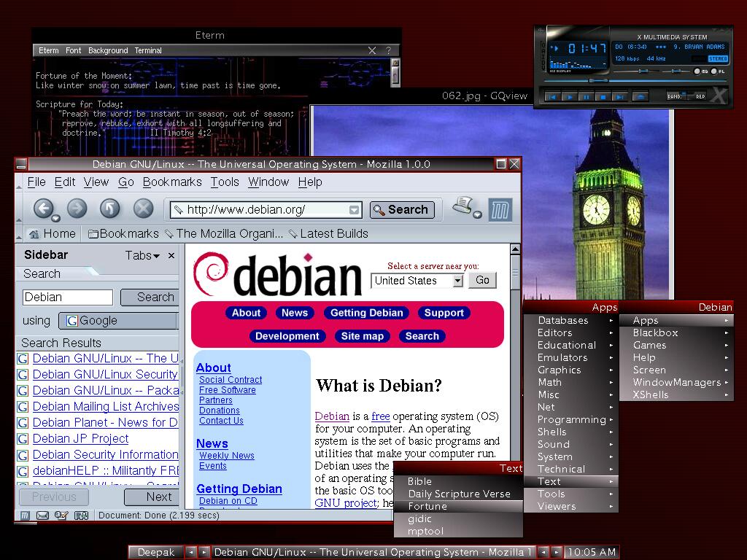
Task: Click the Sidebar search text field containing Debian
Action: (x=68, y=297)
